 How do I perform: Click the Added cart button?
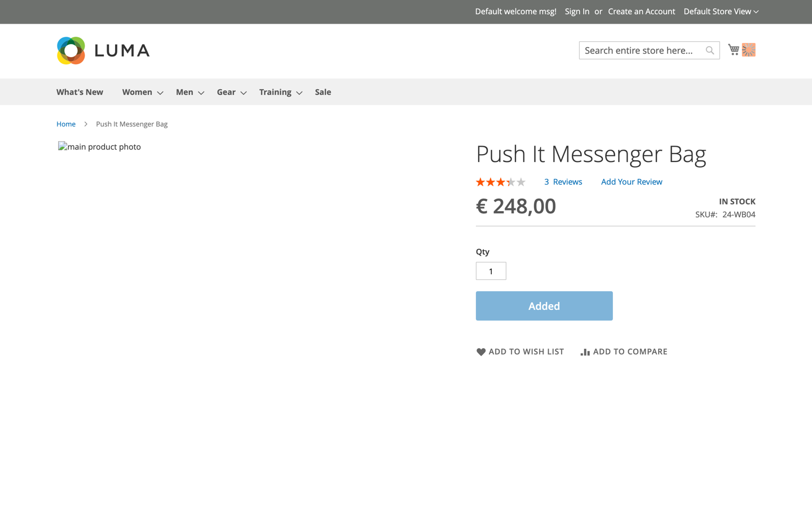pyautogui.click(x=544, y=306)
